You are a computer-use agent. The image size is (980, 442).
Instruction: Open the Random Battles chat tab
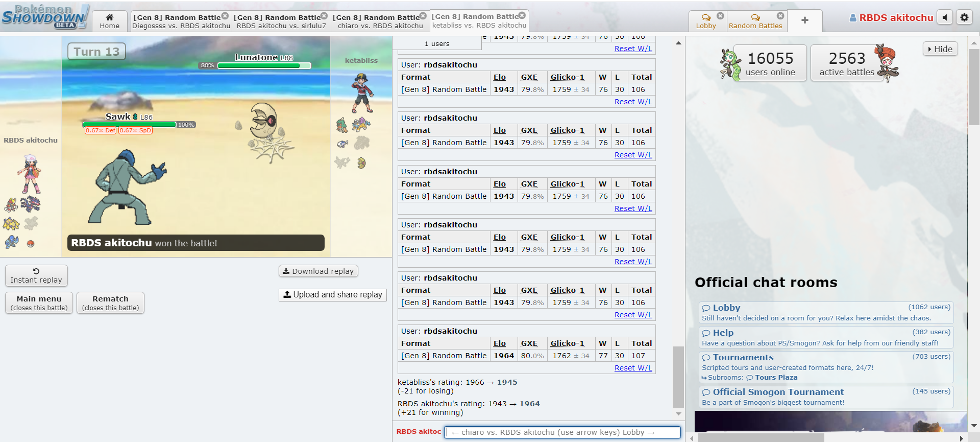pyautogui.click(x=755, y=21)
